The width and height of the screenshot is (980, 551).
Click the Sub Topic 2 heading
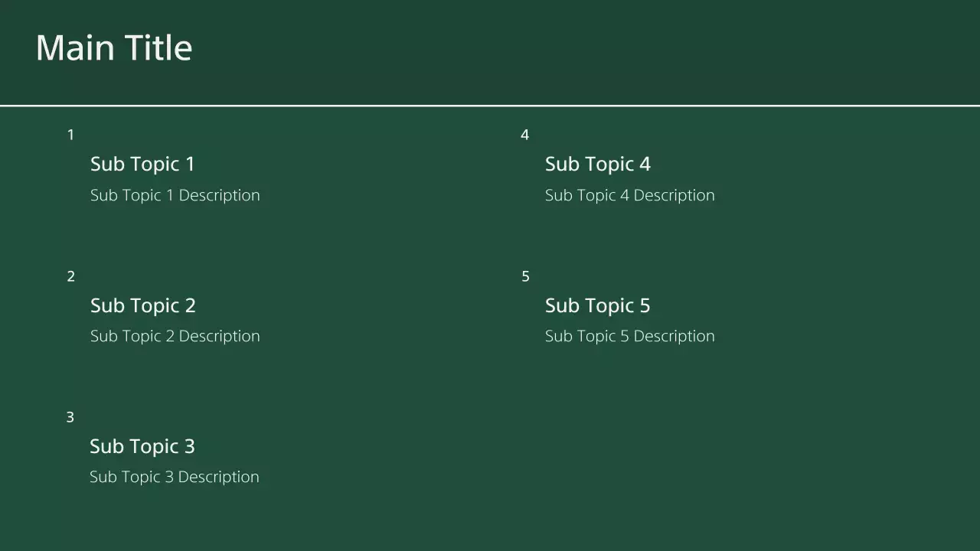142,305
